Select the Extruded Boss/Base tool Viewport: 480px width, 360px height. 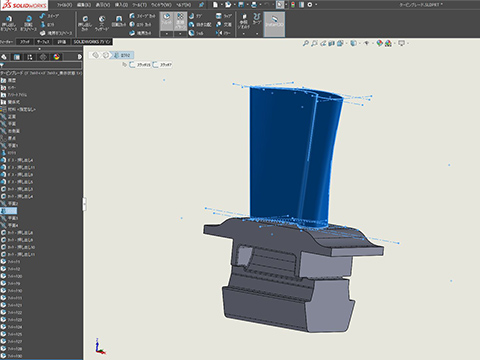click(x=9, y=24)
